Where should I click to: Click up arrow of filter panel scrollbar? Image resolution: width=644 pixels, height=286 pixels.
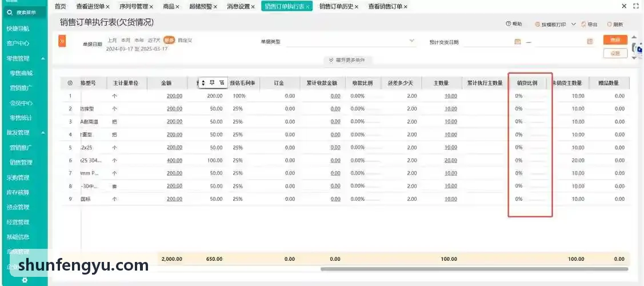pyautogui.click(x=635, y=37)
